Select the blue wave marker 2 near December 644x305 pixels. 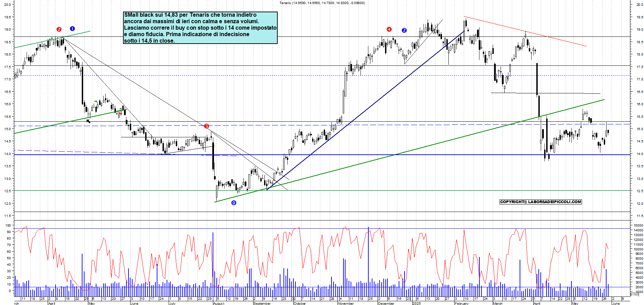[404, 30]
